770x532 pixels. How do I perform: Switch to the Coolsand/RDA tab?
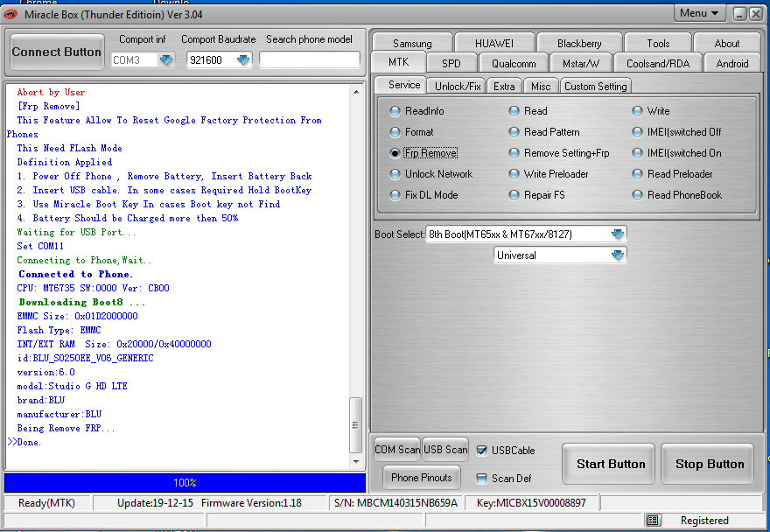coord(658,63)
